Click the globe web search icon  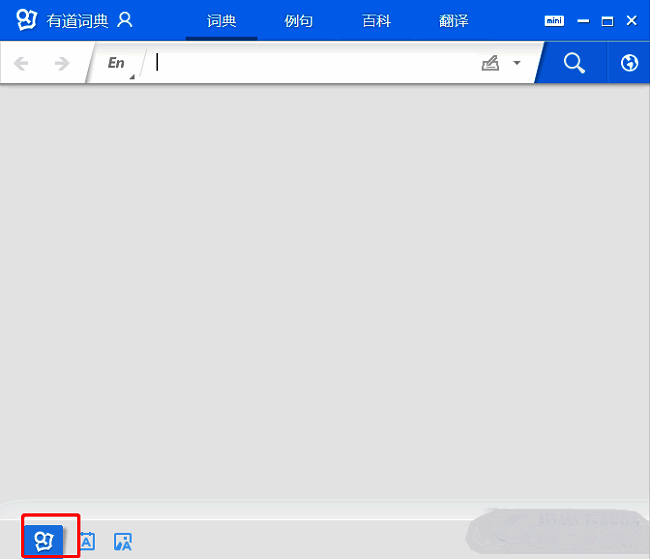tap(629, 63)
